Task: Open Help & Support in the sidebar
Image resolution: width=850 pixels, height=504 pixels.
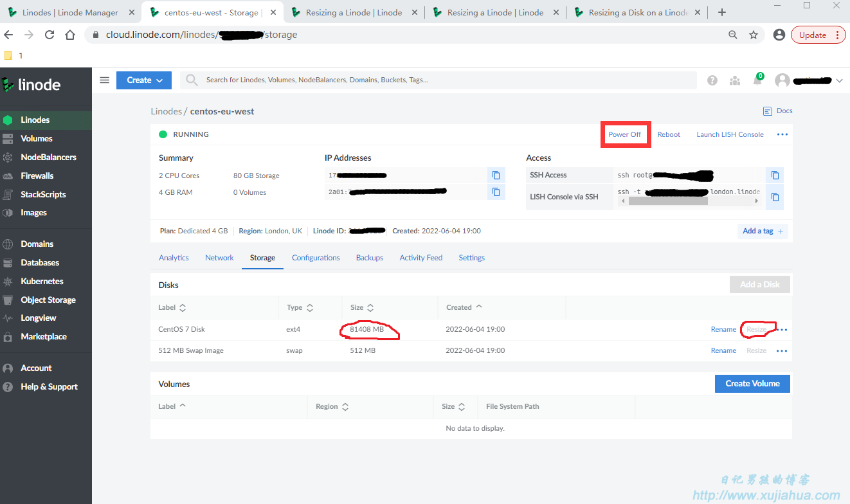Action: (46, 386)
